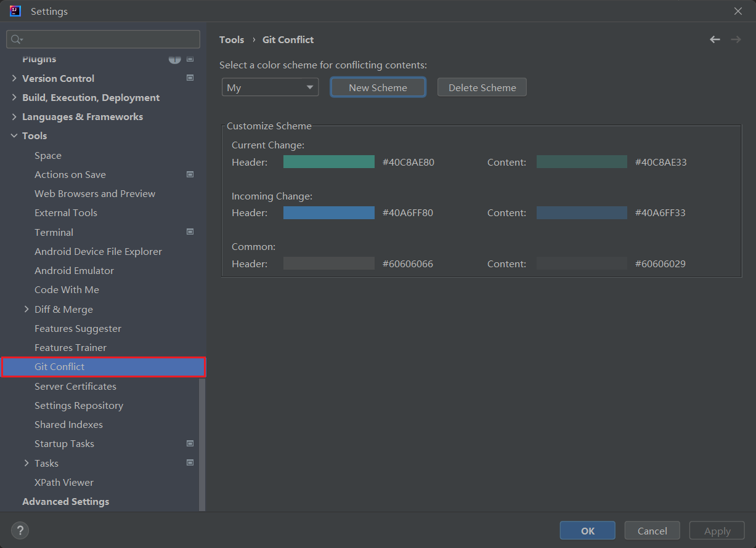Click the Cancel button
The image size is (756, 548).
point(652,531)
